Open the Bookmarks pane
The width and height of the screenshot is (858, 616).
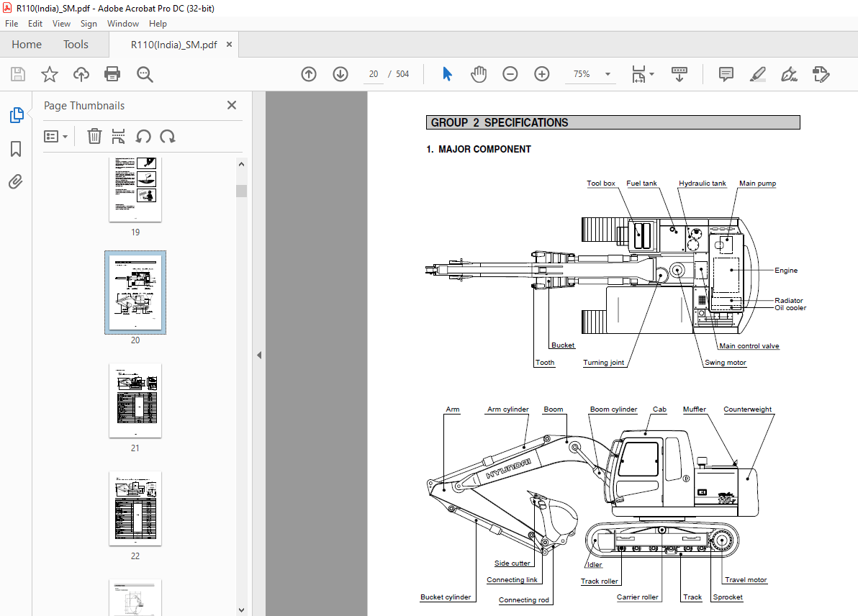coord(16,149)
